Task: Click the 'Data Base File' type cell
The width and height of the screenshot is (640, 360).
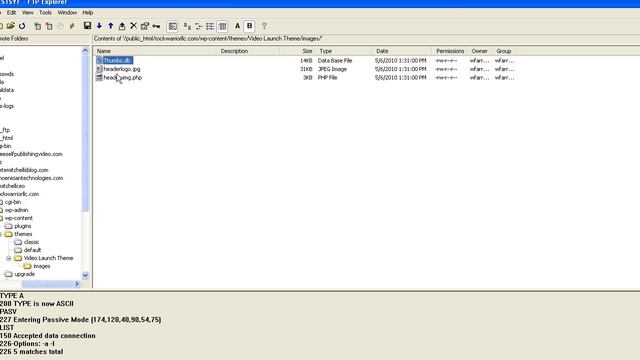Action: point(335,60)
